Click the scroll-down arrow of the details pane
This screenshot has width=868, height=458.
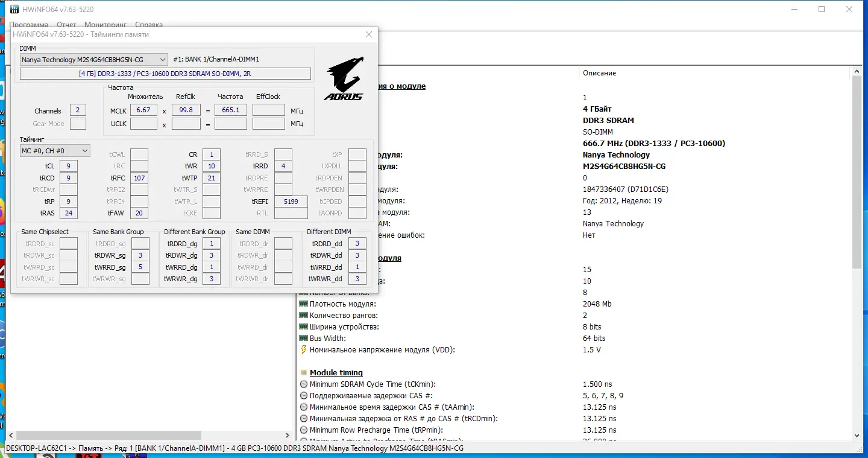point(857,435)
